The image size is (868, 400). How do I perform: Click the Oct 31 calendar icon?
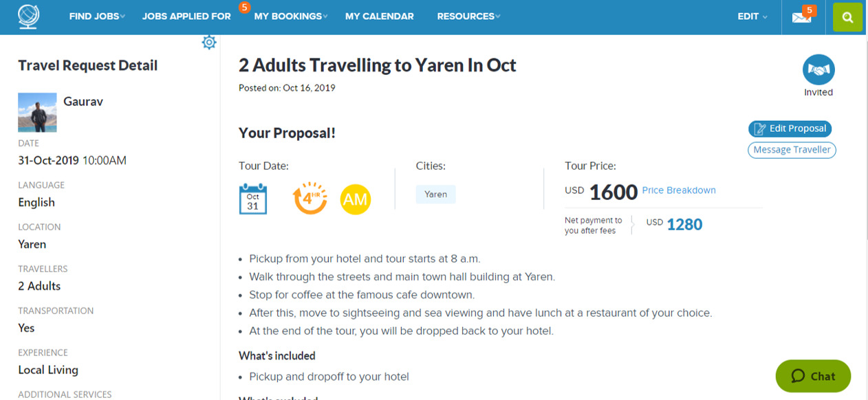(252, 199)
